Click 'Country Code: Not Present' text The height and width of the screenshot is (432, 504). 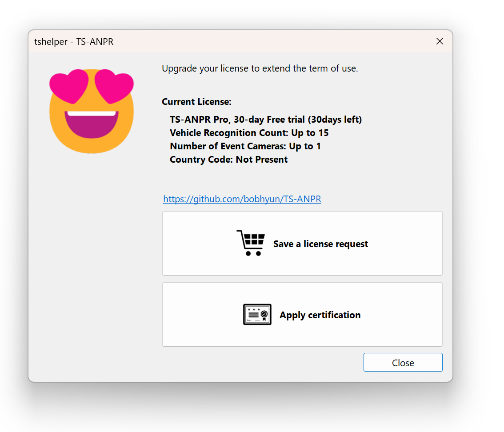point(228,160)
